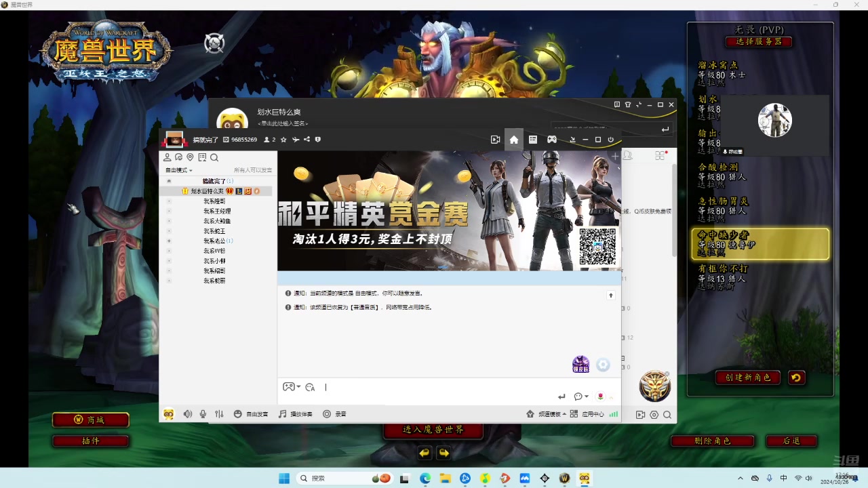The width and height of the screenshot is (868, 488).
Task: Click the signature field under 划水巨特么爽
Action: pos(283,124)
